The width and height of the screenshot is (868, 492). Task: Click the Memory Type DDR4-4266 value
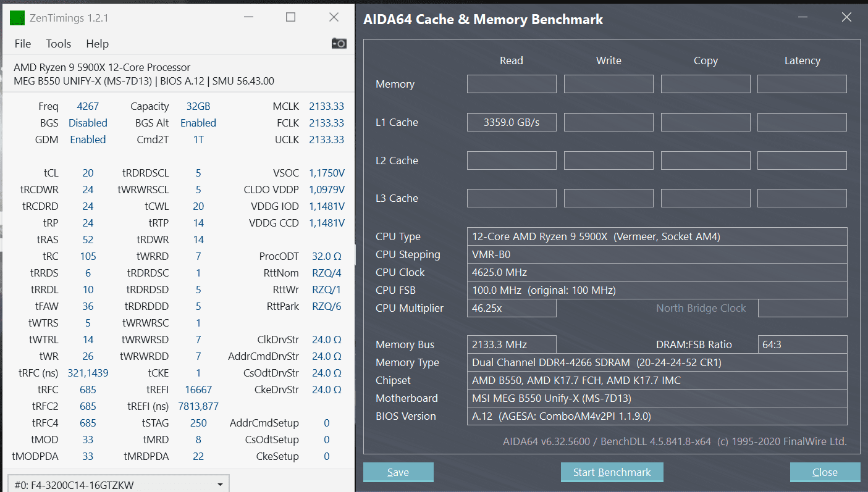(x=657, y=362)
